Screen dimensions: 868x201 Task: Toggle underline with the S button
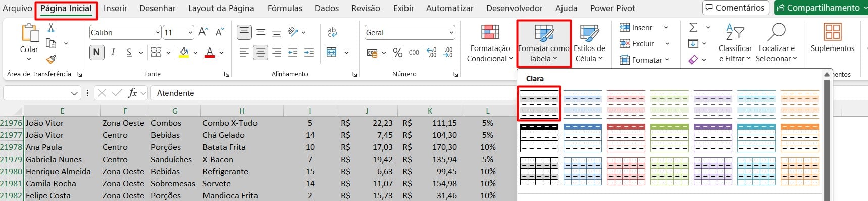coord(129,52)
